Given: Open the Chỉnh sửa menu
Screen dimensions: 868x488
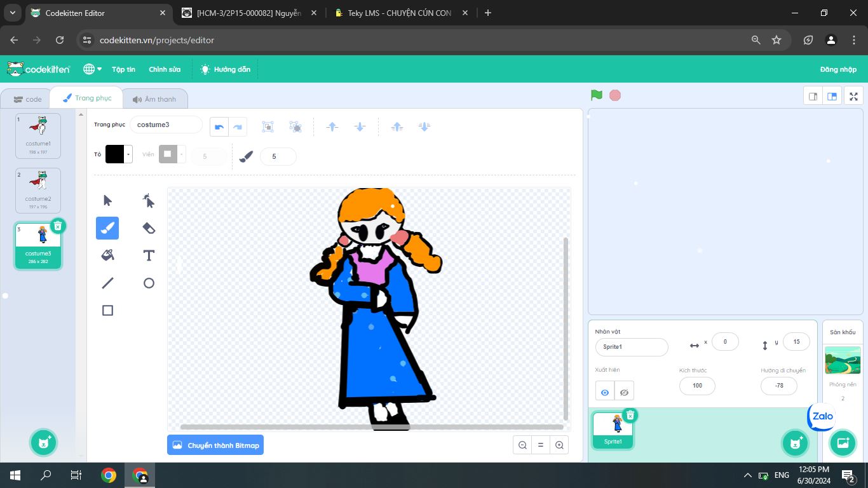Looking at the screenshot, I should [165, 69].
